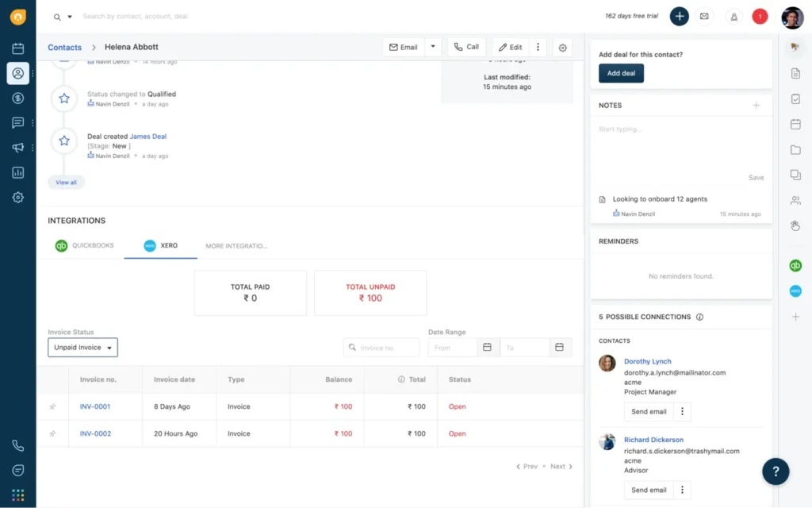Add a new note with plus icon
Screen dimensions: 812x508
(756, 106)
